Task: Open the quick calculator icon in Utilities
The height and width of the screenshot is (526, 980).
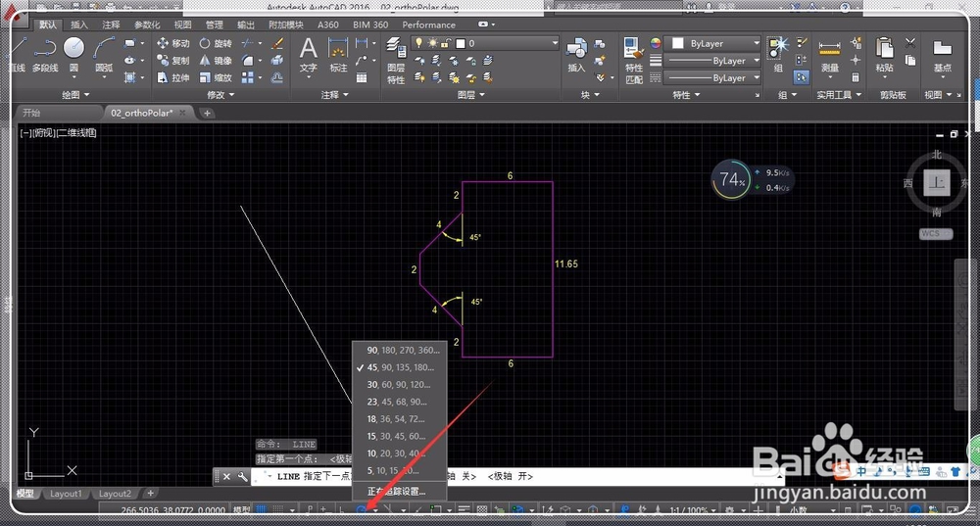Action: tap(856, 77)
